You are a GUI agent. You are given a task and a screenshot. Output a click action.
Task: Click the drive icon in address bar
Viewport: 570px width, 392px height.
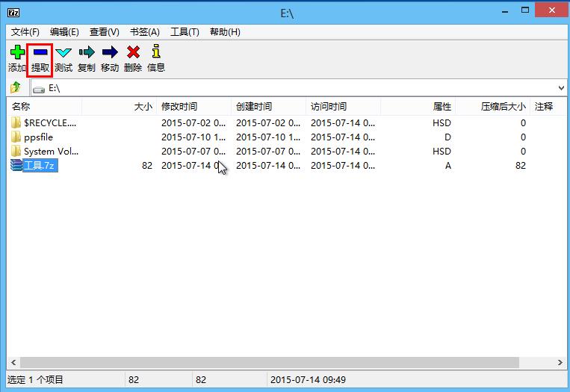pyautogui.click(x=39, y=89)
